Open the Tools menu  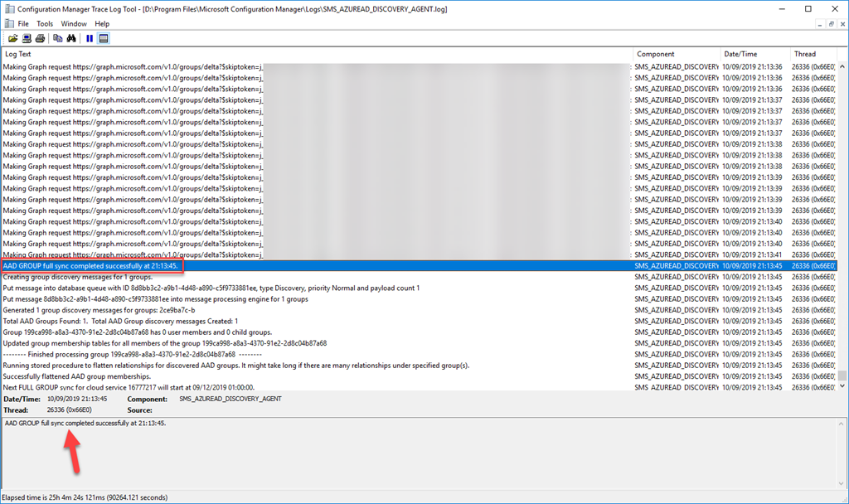click(45, 24)
